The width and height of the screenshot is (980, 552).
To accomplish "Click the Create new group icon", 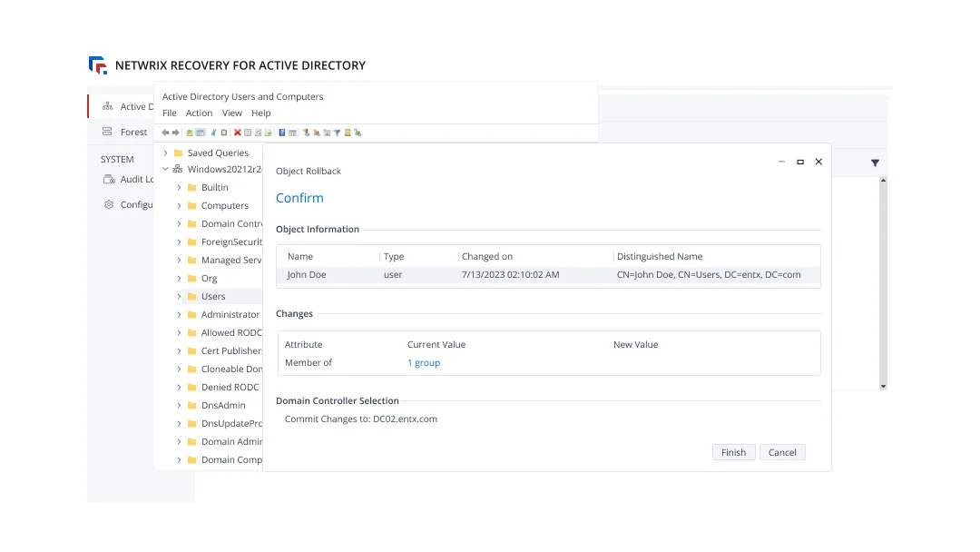I will (x=317, y=133).
